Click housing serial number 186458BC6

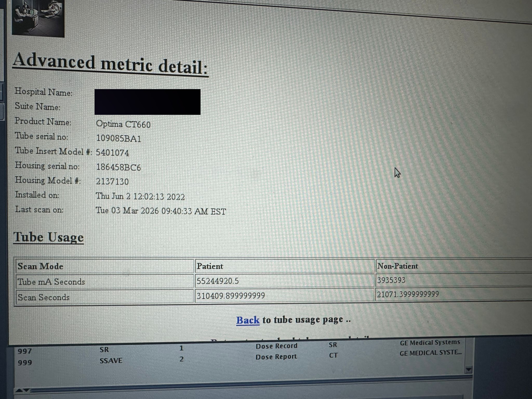point(118,167)
